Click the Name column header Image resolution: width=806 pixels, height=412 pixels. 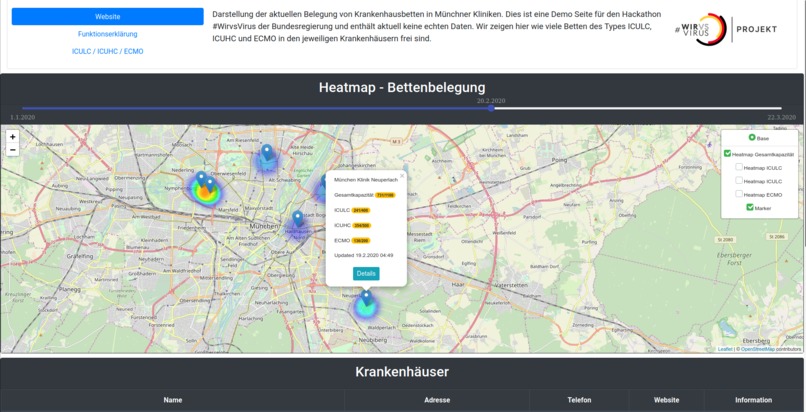(173, 400)
